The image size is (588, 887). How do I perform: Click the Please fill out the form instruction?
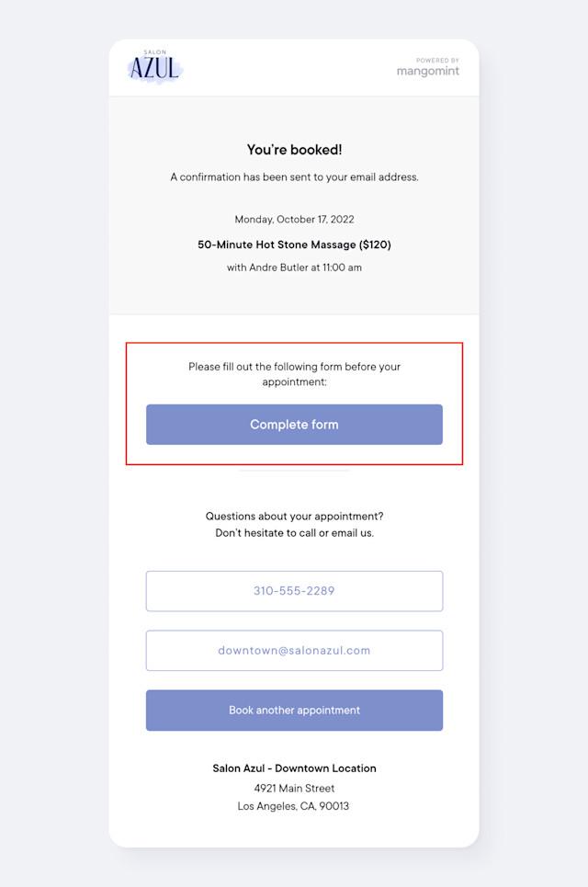(x=295, y=374)
